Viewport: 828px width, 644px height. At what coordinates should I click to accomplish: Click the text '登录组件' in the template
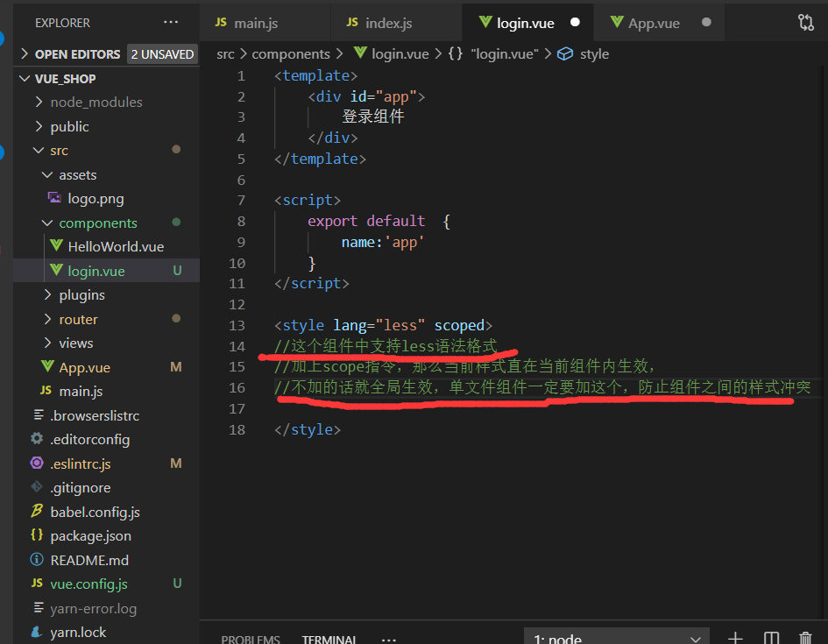(373, 117)
